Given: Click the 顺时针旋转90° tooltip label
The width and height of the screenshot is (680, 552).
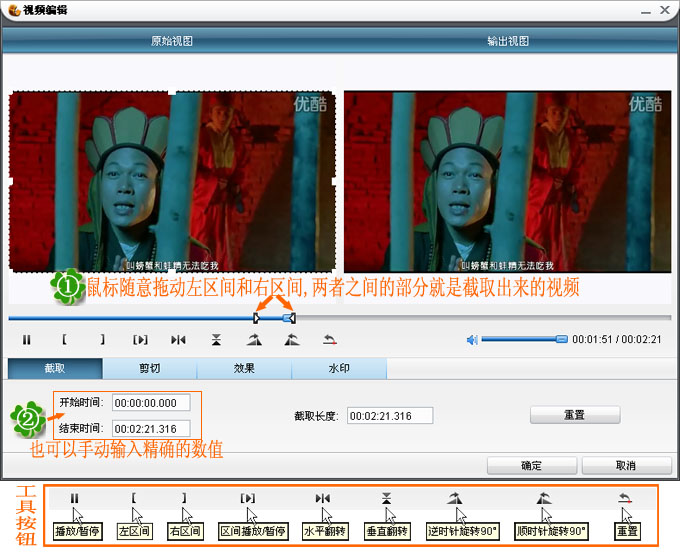Looking at the screenshot, I should [551, 531].
